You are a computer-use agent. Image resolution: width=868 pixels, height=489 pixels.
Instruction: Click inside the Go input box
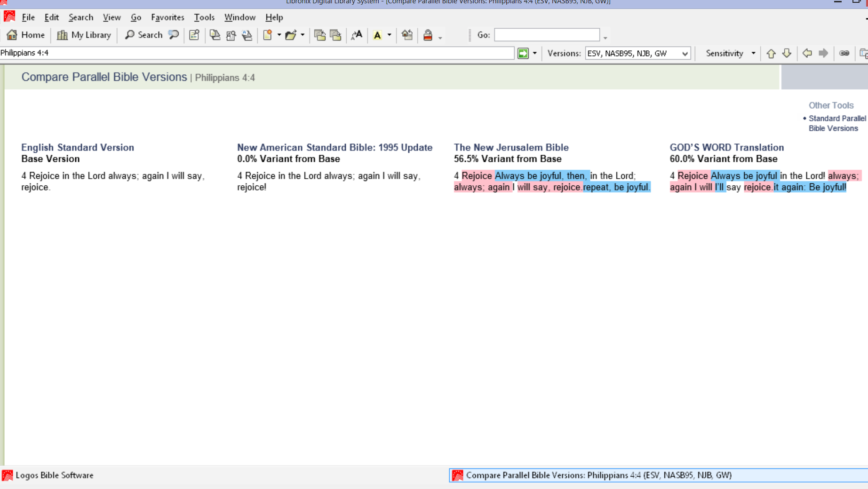[x=547, y=35]
